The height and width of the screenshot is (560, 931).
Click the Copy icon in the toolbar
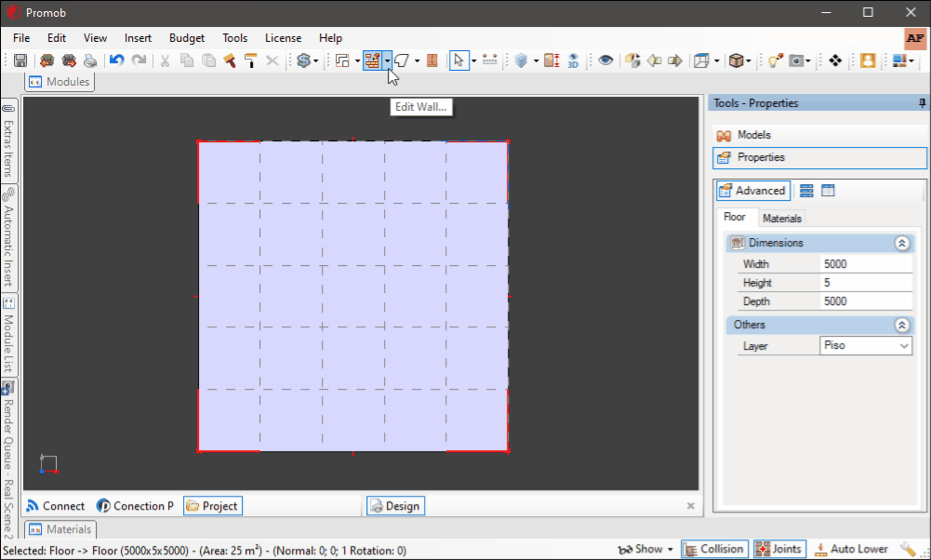[x=187, y=60]
